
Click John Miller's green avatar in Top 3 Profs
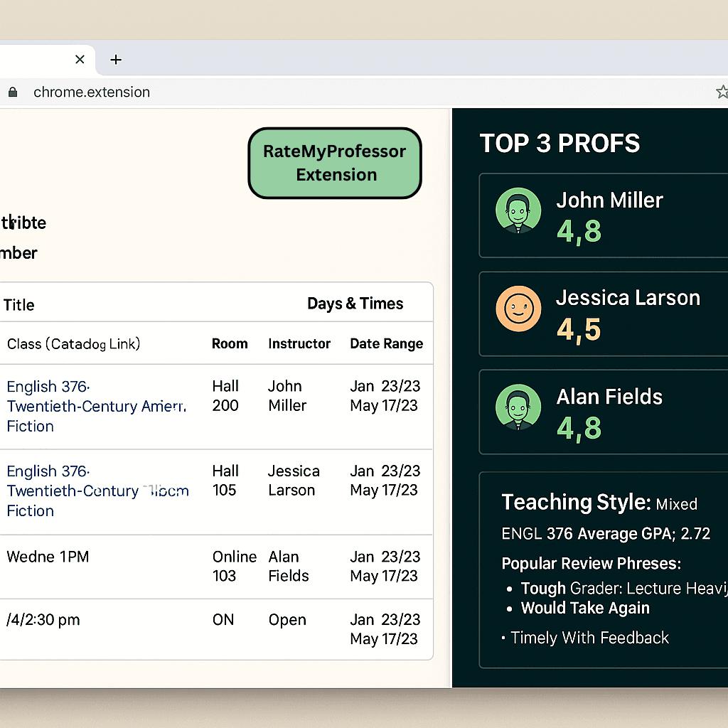click(518, 210)
